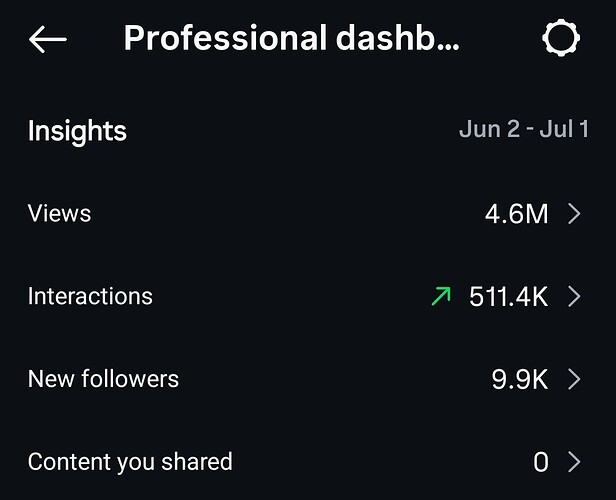
Task: Expand New followers using its chevron
Action: tap(574, 379)
